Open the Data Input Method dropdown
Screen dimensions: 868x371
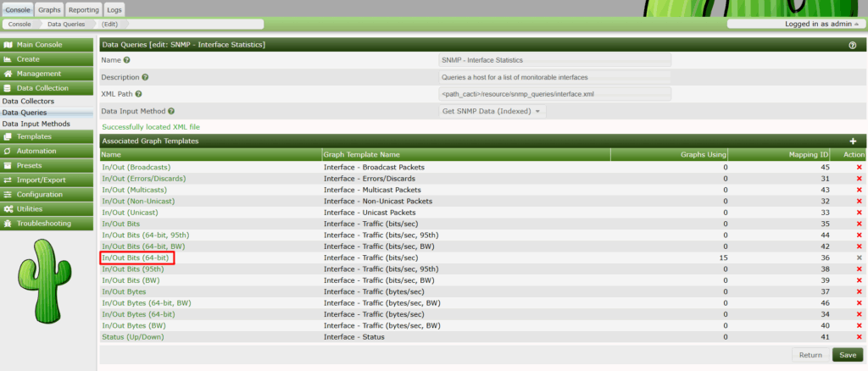click(x=492, y=111)
